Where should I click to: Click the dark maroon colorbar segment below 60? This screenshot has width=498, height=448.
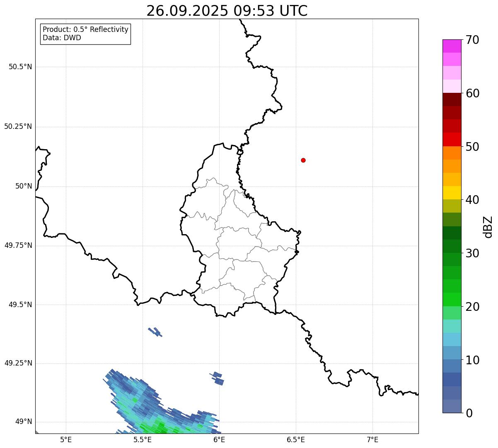[452, 99]
